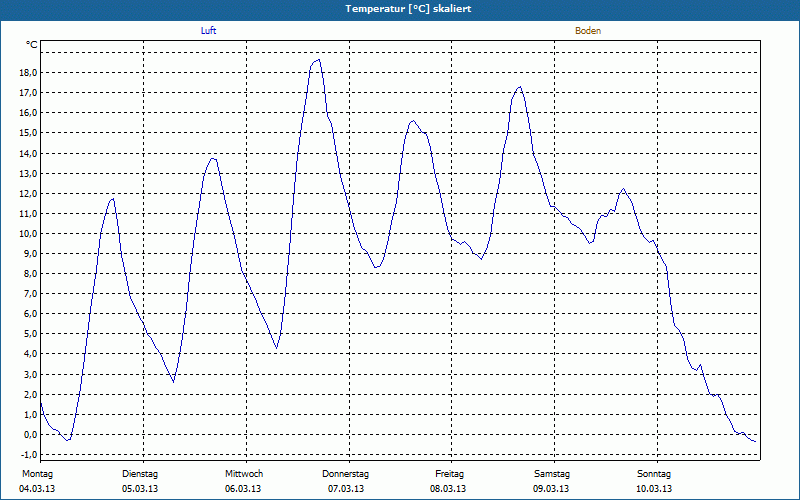Viewport: 800px width, 500px height.
Task: Click the 'Luft' legend label
Action: (x=208, y=31)
